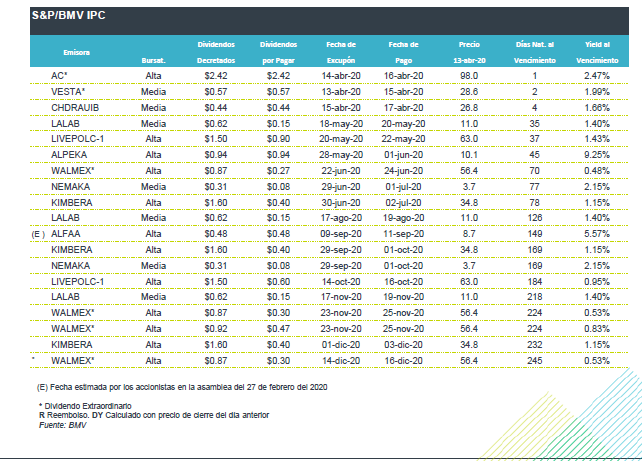Click the CHDRAUIB issuer name

tap(75, 108)
